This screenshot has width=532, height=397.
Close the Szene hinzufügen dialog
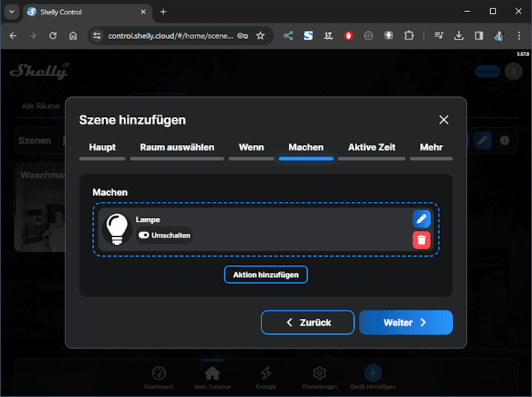tap(444, 120)
